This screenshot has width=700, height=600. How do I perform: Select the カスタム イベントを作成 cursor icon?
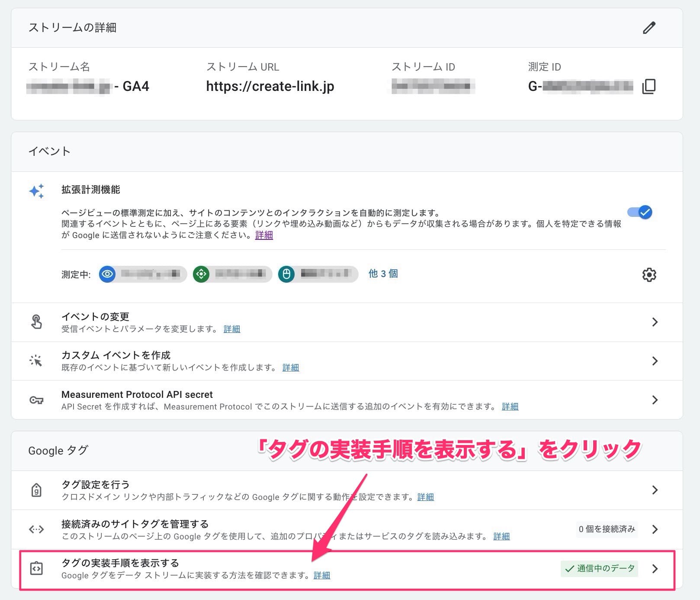point(37,361)
